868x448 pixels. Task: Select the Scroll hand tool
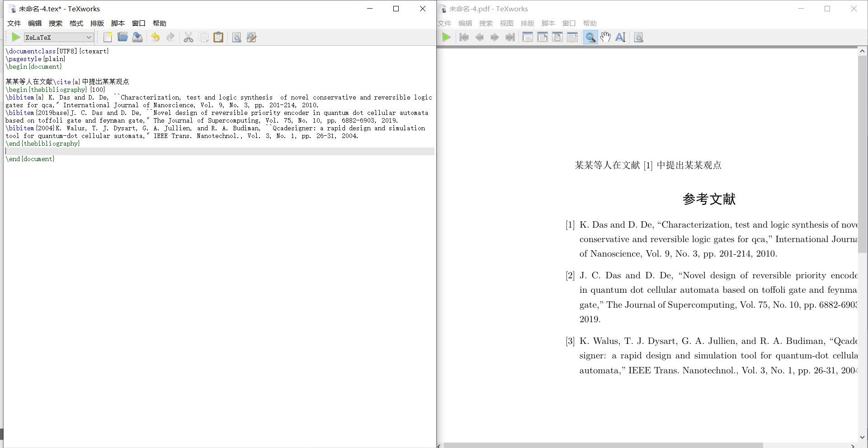coord(605,38)
